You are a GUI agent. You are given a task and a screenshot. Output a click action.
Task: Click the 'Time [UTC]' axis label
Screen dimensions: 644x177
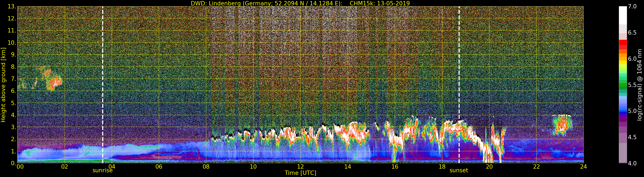300,173
